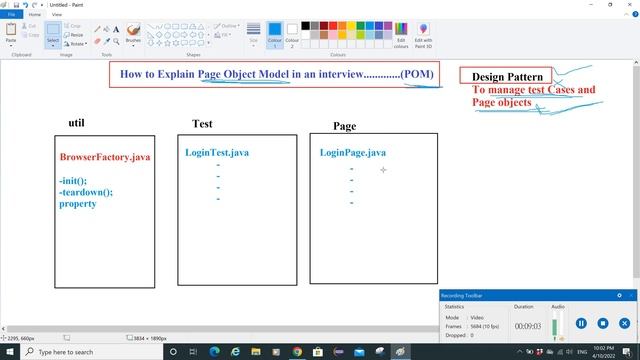The width and height of the screenshot is (640, 360).
Task: Open the Select tool dropdown arrow
Action: [53, 46]
